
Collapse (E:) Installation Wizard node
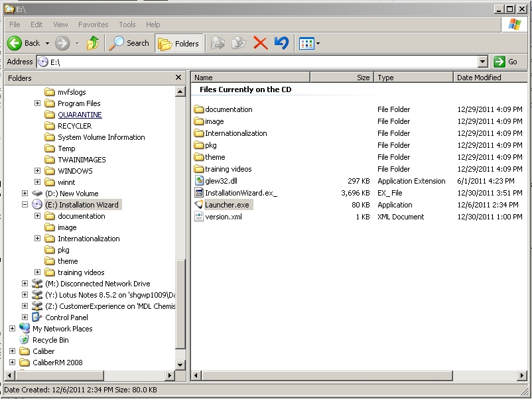[25, 204]
